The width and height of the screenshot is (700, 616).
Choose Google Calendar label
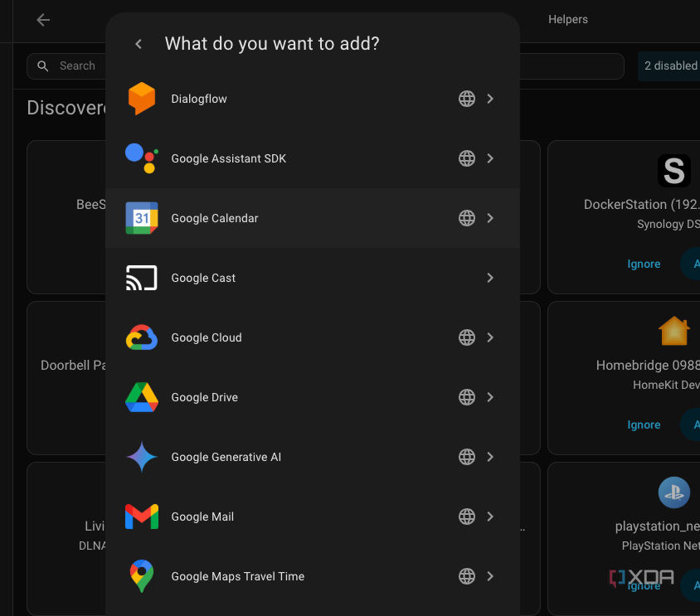pyautogui.click(x=215, y=218)
